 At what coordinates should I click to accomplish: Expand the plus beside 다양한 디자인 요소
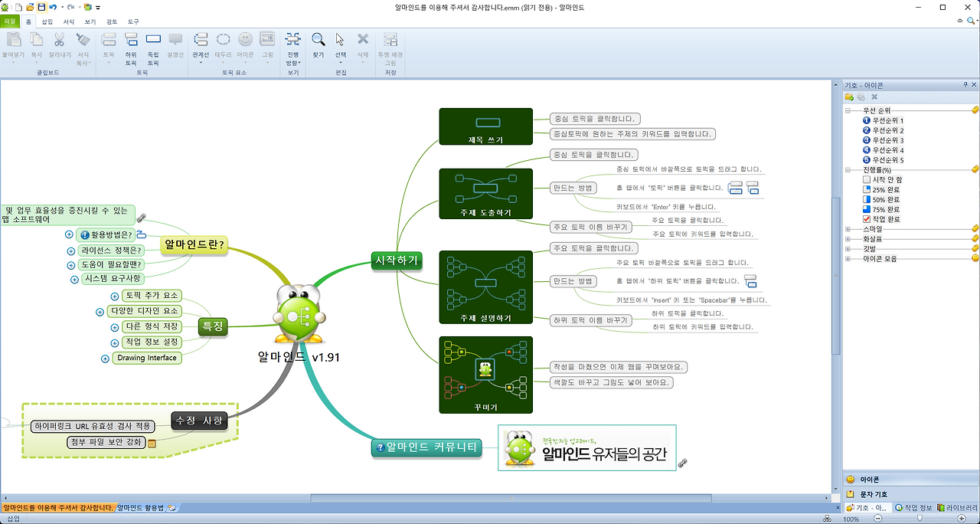tap(100, 312)
